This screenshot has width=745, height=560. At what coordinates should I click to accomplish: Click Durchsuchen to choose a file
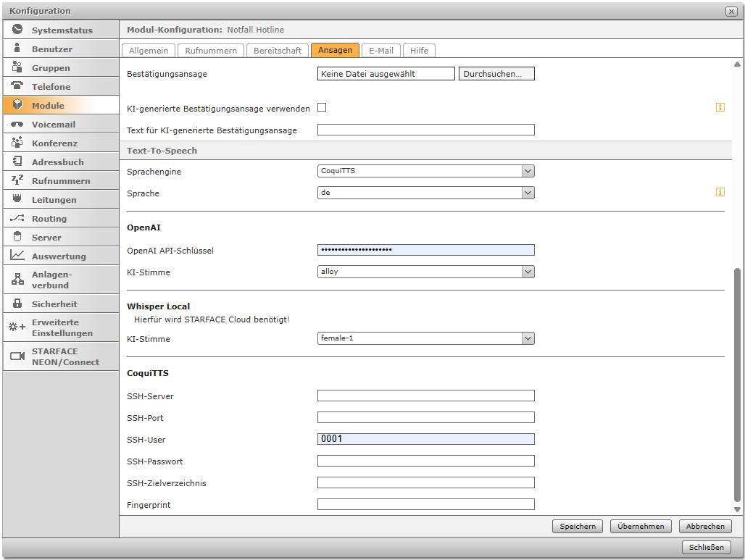coord(496,74)
